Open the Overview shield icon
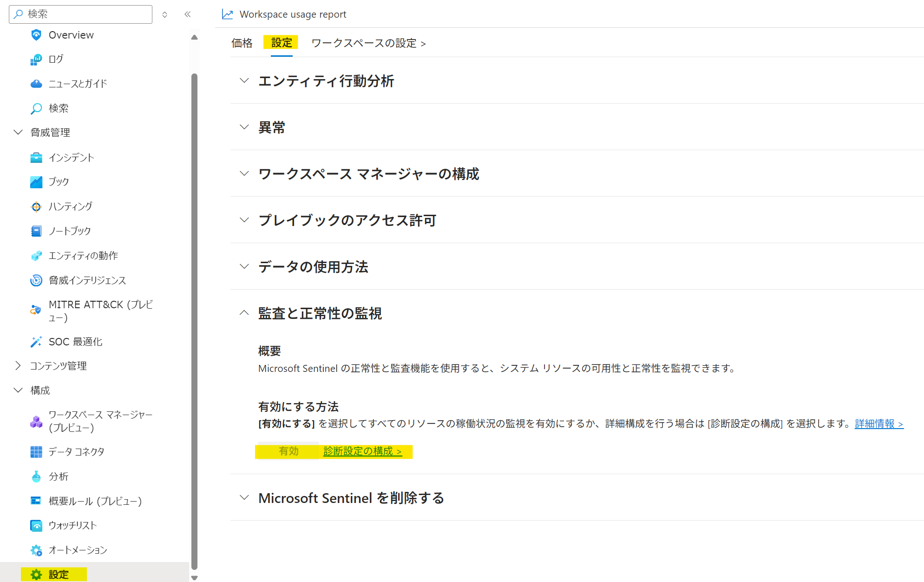The image size is (924, 582). [36, 35]
